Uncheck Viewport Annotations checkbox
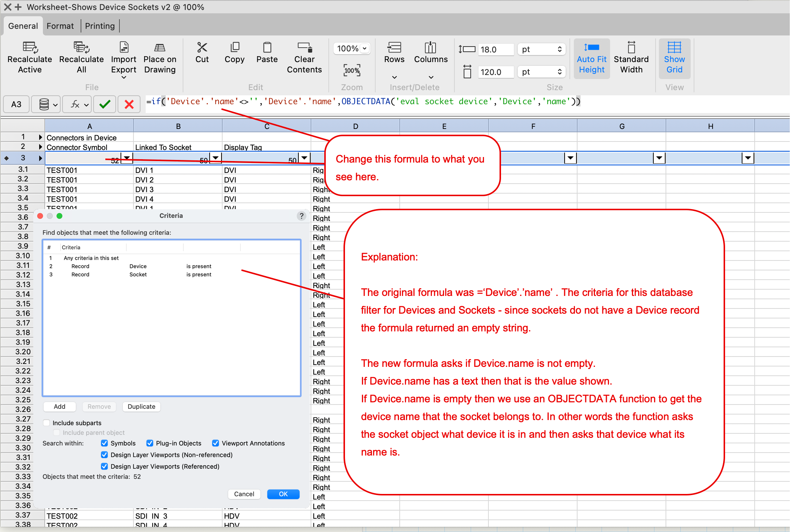 (x=216, y=443)
